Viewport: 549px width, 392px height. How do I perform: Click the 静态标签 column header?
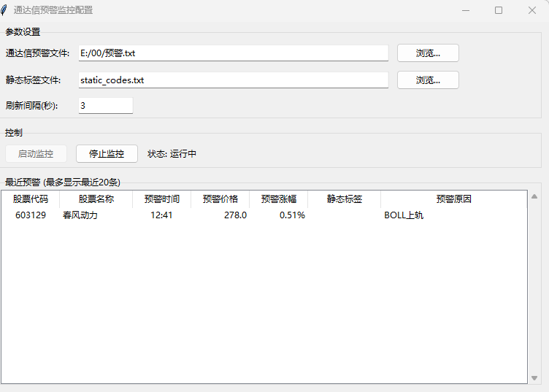click(344, 199)
